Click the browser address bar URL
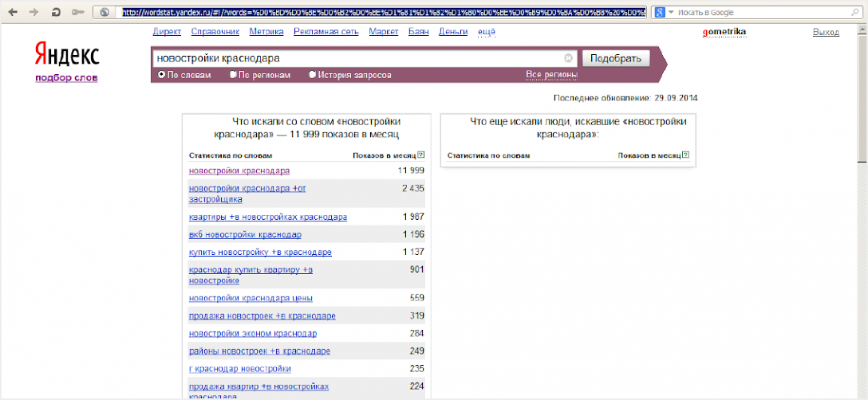 (x=384, y=12)
